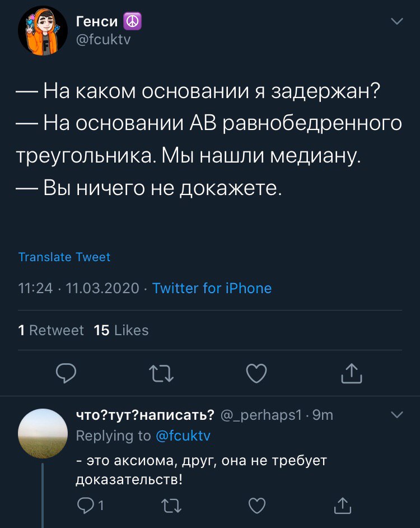
Task: View the 1 Retweet list
Action: point(51,330)
